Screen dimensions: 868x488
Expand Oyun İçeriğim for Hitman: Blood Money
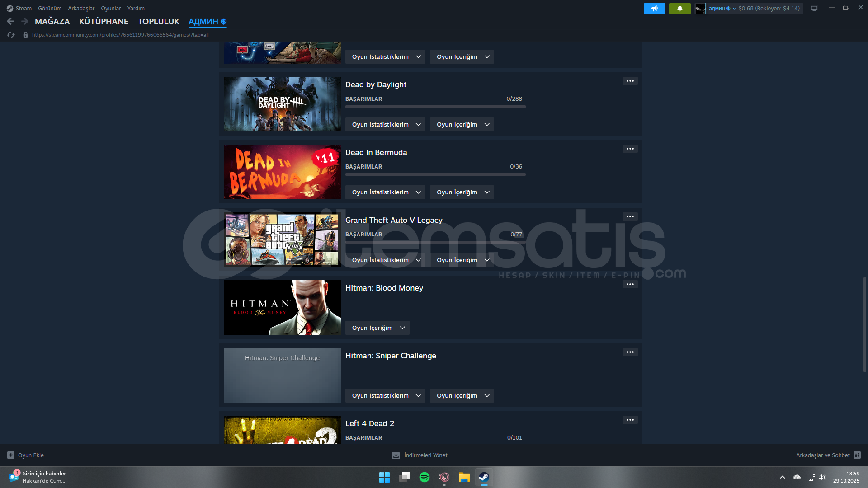[x=377, y=328]
